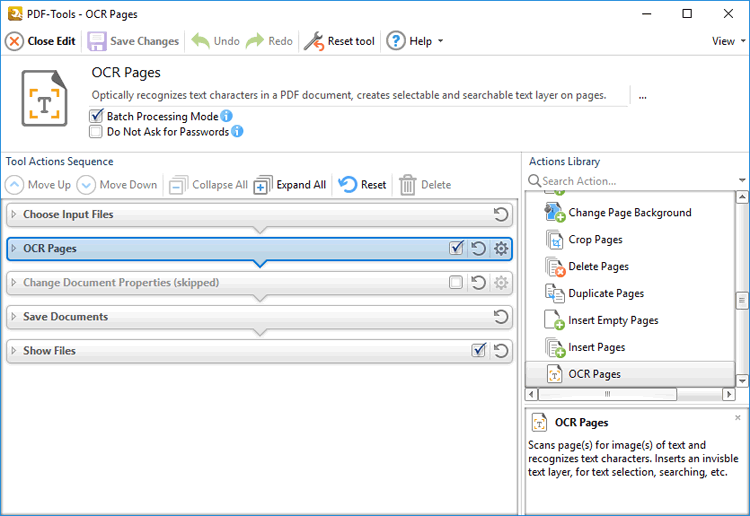This screenshot has height=516, width=750.
Task: Expand the Choose Input Files step
Action: point(14,215)
